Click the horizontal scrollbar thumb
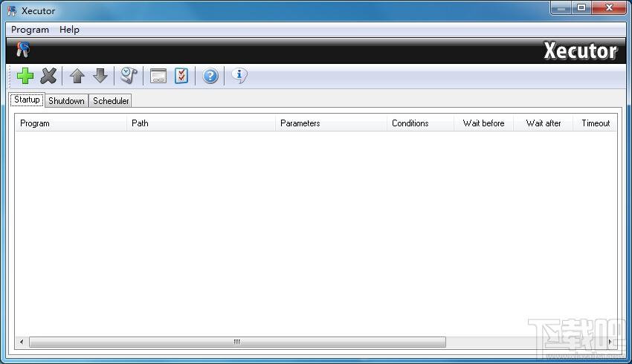 click(237, 342)
